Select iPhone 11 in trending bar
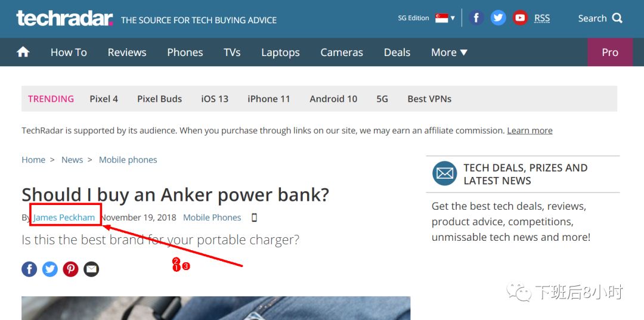The height and width of the screenshot is (320, 644). click(268, 99)
